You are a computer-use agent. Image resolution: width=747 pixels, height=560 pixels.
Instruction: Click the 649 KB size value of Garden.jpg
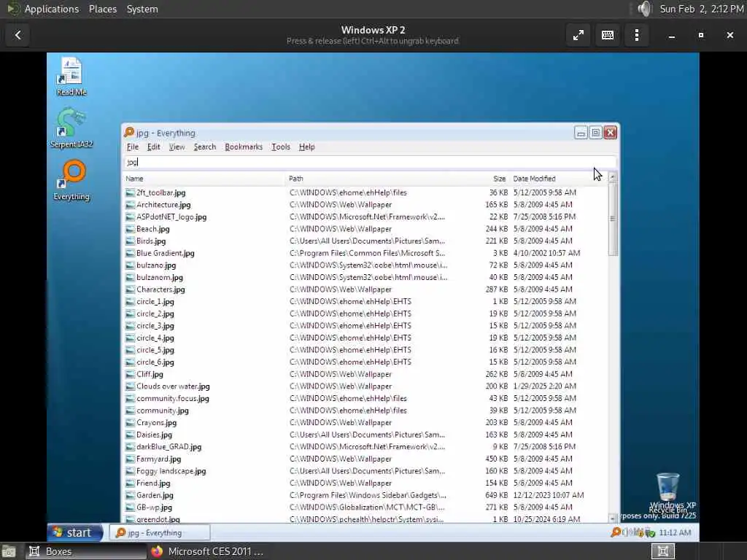(496, 495)
